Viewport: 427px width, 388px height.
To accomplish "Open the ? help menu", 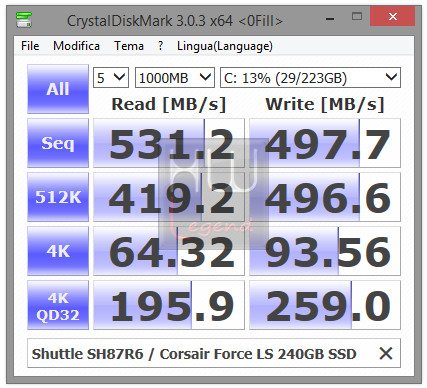I will (161, 46).
